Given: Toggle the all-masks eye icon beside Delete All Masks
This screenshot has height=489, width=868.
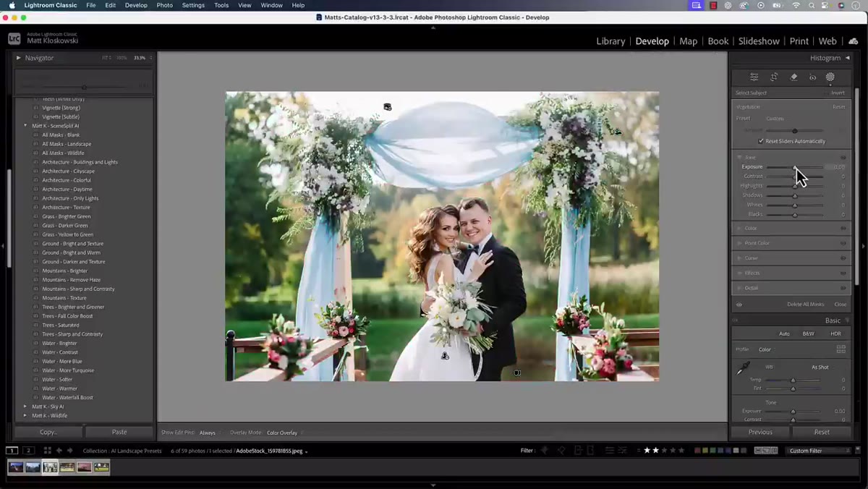Looking at the screenshot, I should tap(739, 305).
